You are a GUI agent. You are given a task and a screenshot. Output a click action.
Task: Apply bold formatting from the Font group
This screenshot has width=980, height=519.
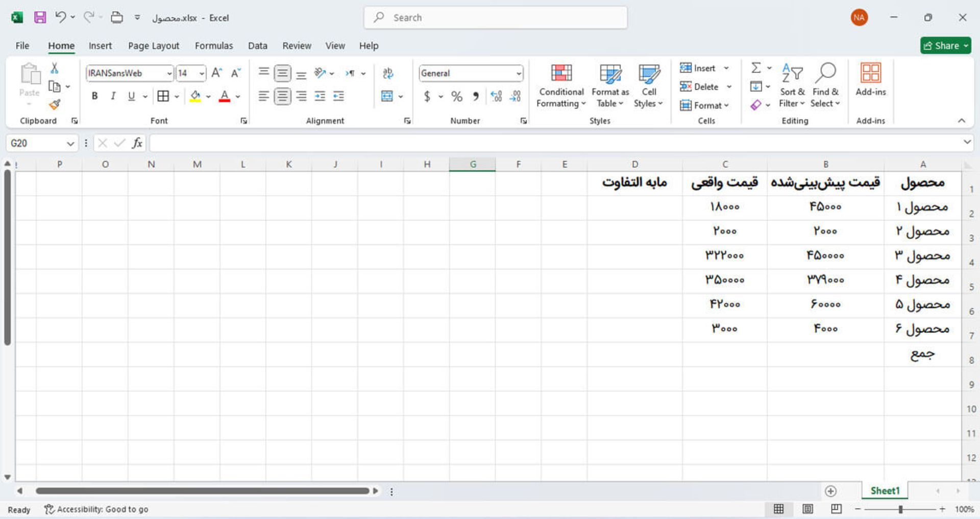point(94,96)
